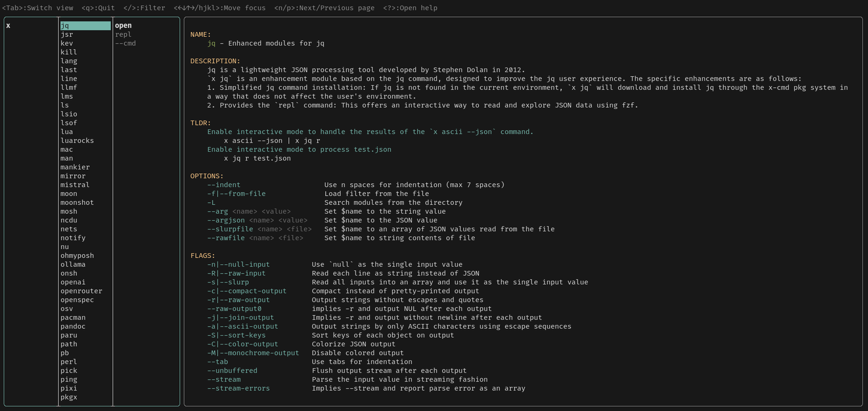Choose the open subcommand
The width and height of the screenshot is (868, 411).
[x=123, y=26]
